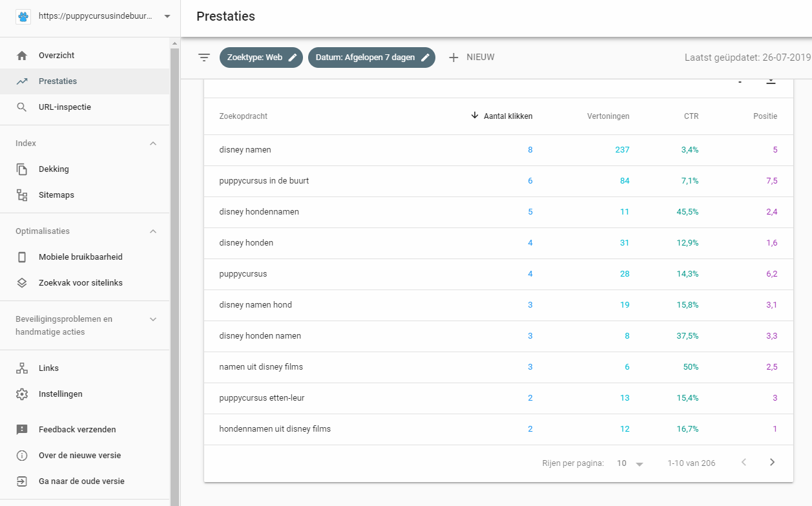Viewport: 812px width, 506px height.
Task: Click the Mobiele bruikbaarheid phone icon
Action: click(x=22, y=257)
